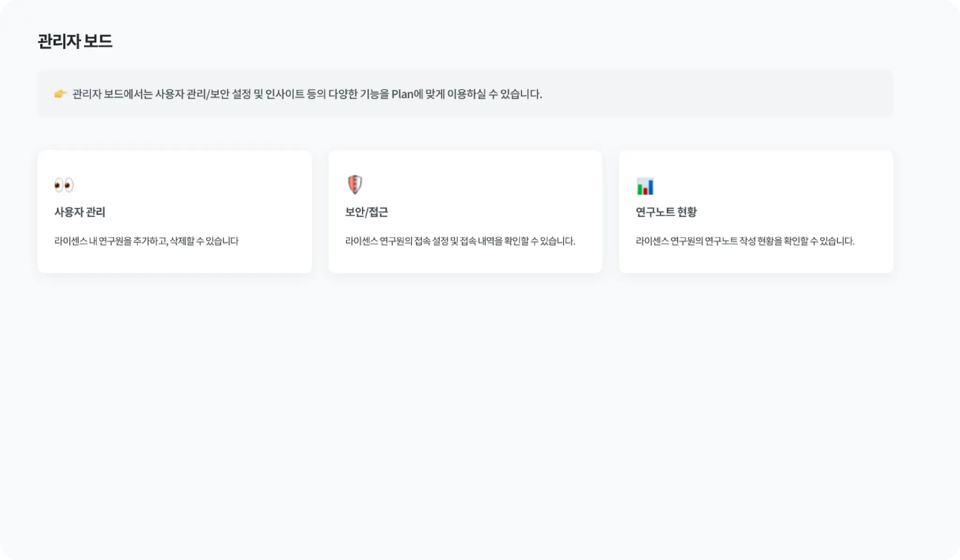Click the description about 접속 설정 및 접속 내역

460,241
